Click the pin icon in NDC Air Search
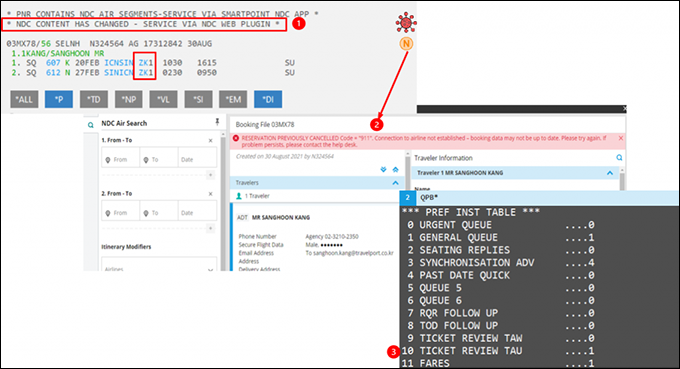 [x=217, y=122]
